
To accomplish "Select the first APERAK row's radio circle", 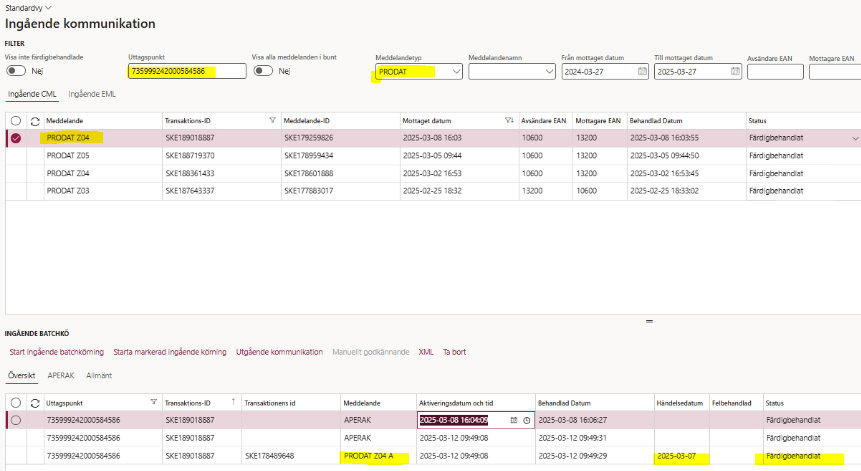I will point(15,421).
